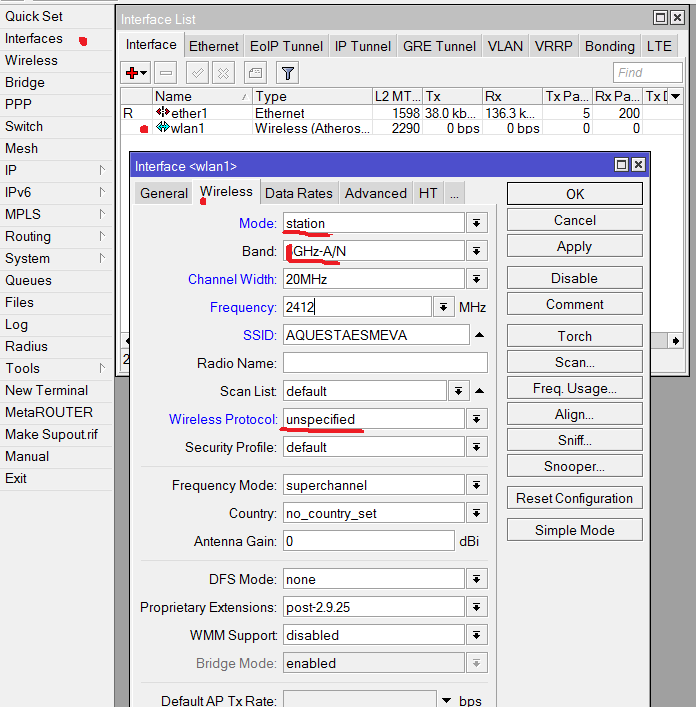
Task: Click the Radio Name input field
Action: click(385, 363)
